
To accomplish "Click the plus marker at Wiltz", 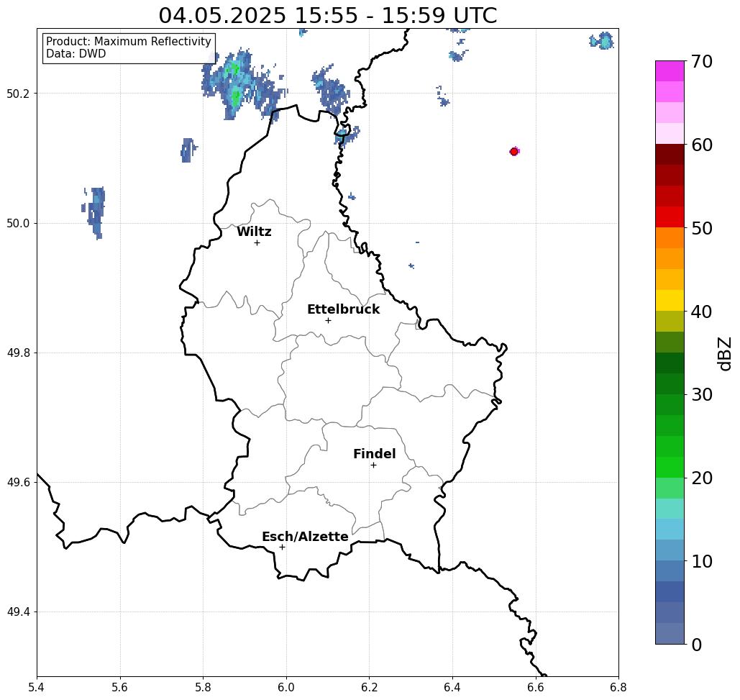I will tap(257, 242).
